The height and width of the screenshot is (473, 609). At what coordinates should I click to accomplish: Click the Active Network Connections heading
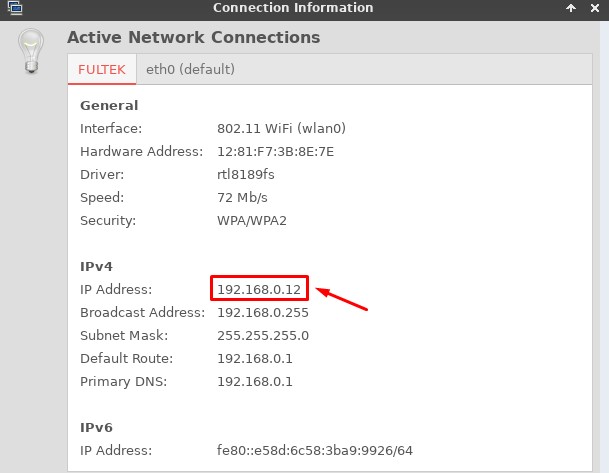pos(193,38)
